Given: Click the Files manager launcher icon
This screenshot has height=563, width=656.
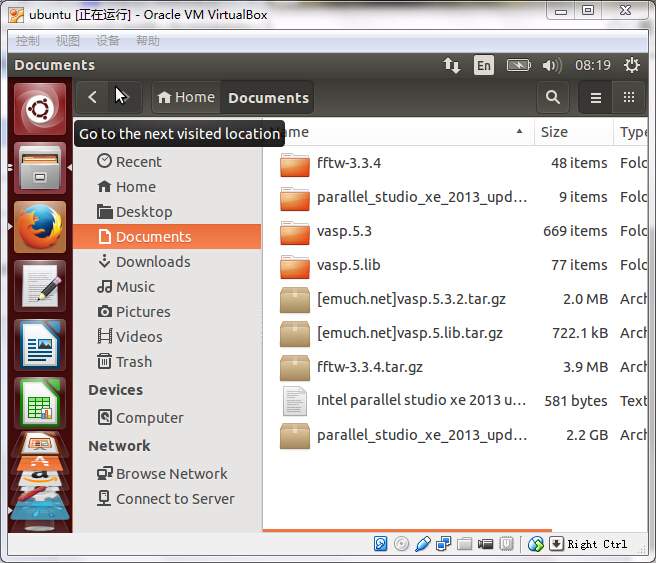Looking at the screenshot, I should pyautogui.click(x=40, y=168).
